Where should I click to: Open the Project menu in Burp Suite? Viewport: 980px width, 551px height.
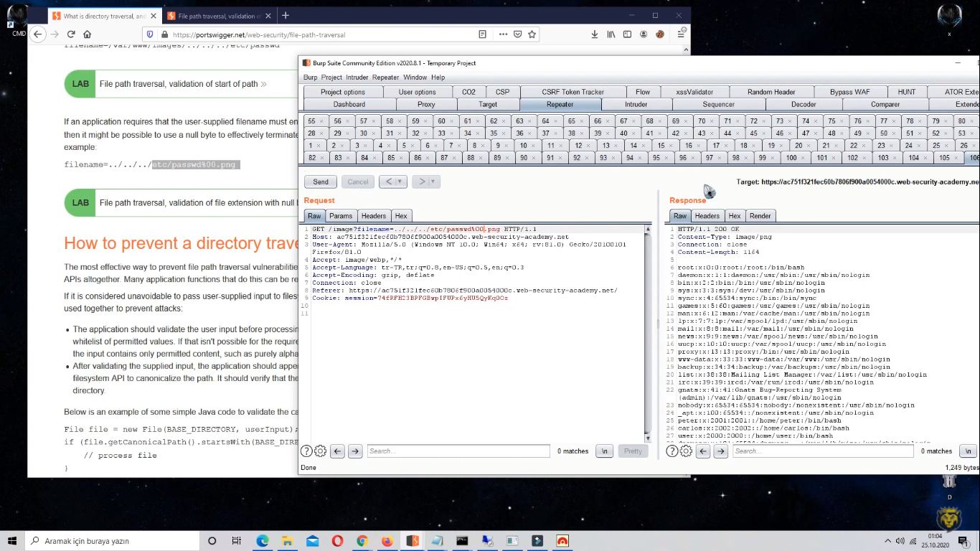[x=331, y=77]
